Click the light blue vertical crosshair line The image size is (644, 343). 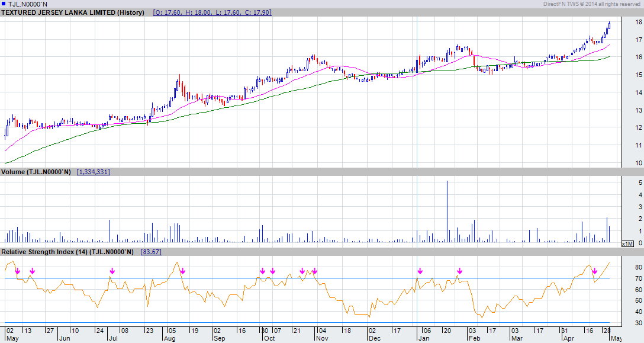417,118
